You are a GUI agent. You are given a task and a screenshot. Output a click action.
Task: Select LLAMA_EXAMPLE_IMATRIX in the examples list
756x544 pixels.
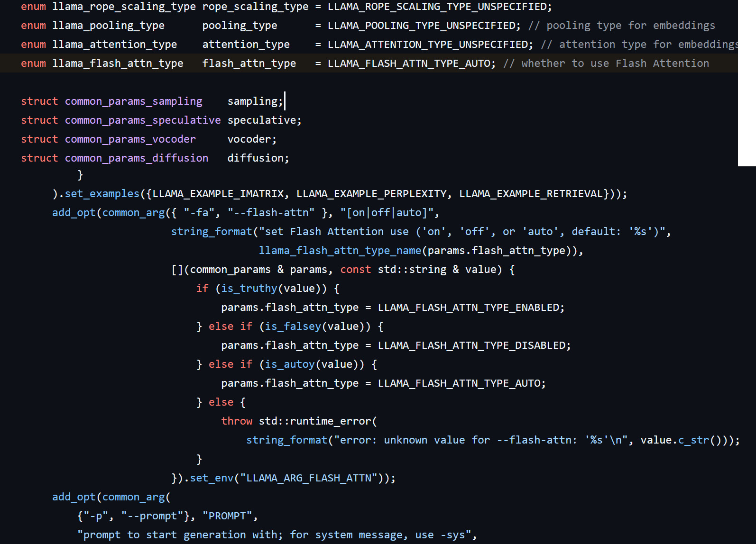218,194
